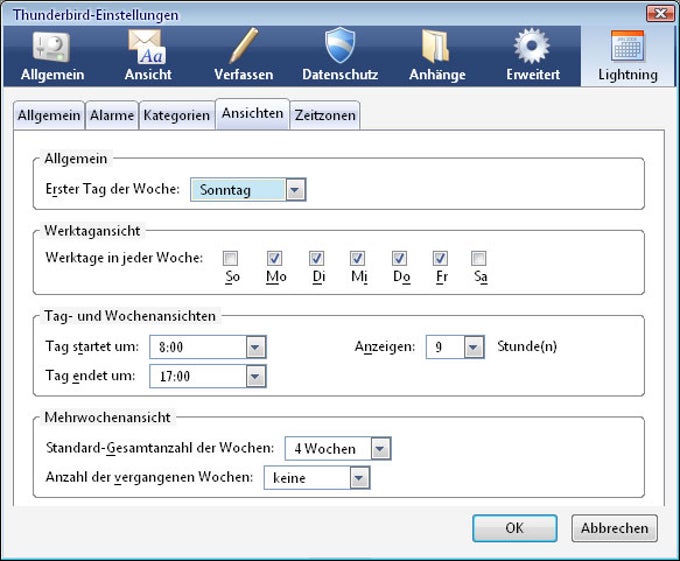Open the Tag startet um dropdown
The image size is (680, 561).
click(x=208, y=347)
